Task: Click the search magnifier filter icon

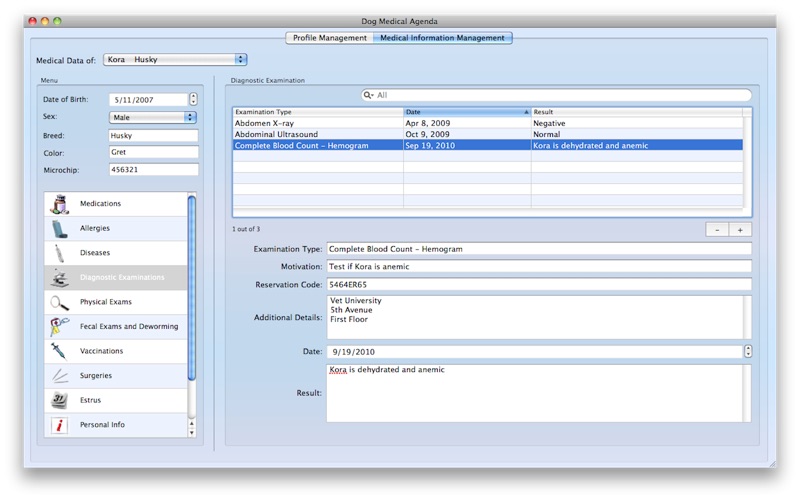Action: (368, 95)
